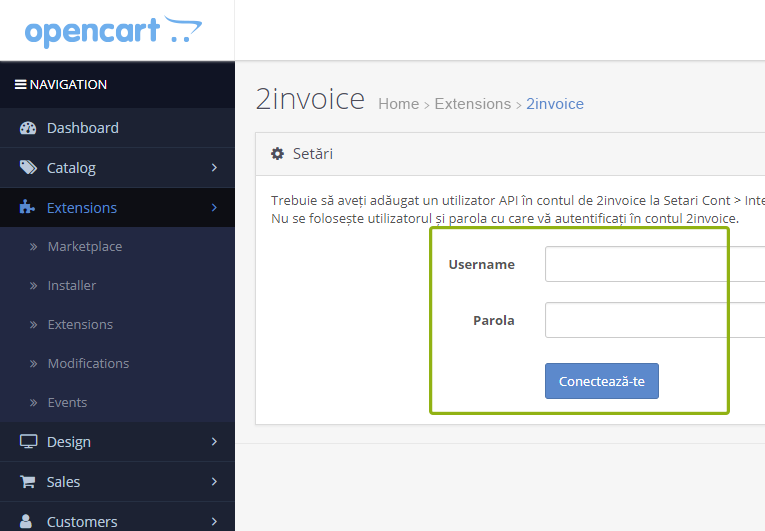Click the double-arrow icon beside Events
Image resolution: width=765 pixels, height=531 pixels.
pos(33,403)
